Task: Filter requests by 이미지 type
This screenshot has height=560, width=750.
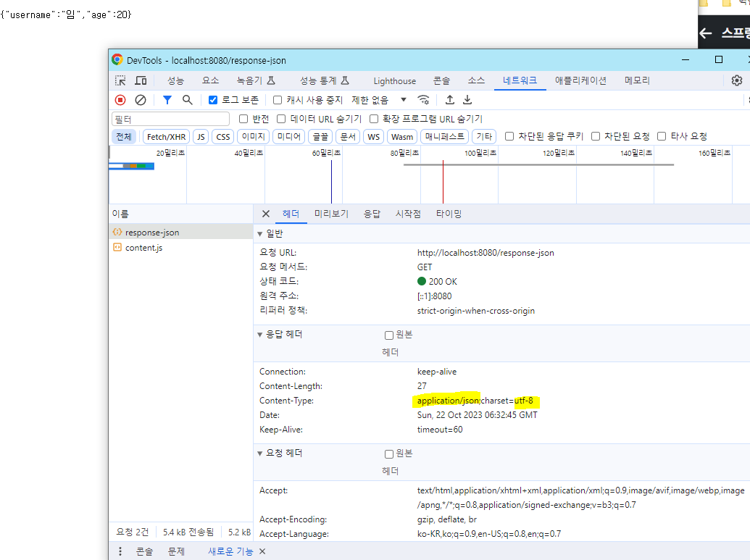Action: click(253, 137)
